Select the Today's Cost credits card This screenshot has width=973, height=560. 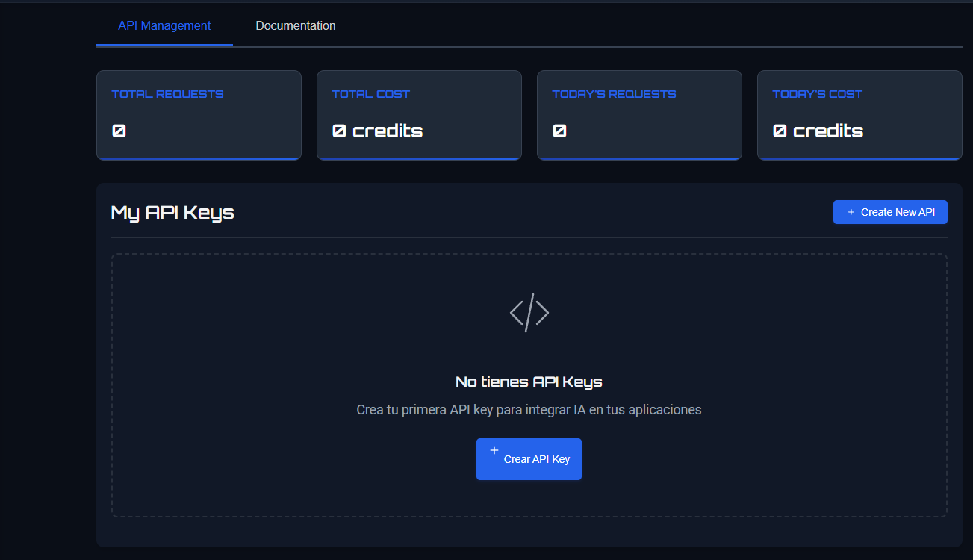pyautogui.click(x=859, y=114)
